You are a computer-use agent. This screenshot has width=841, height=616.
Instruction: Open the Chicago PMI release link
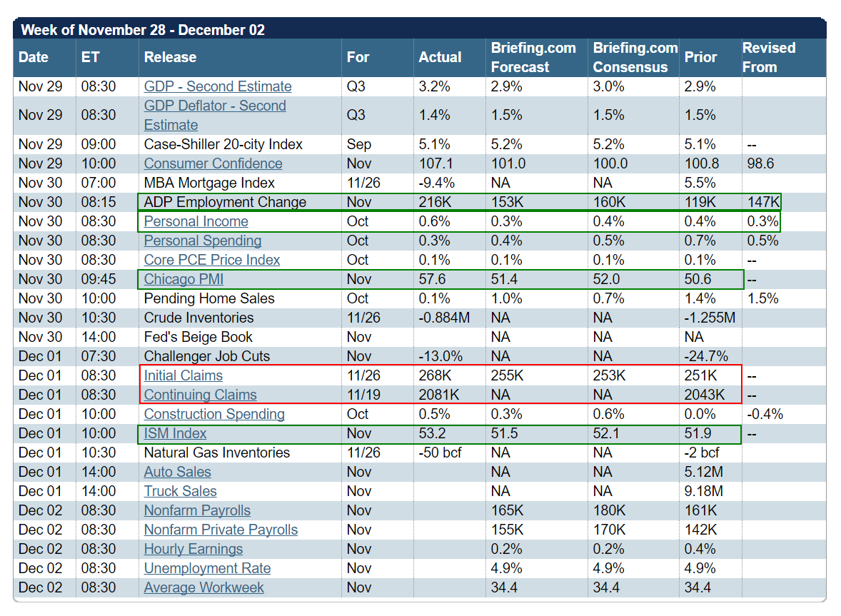[x=183, y=279]
